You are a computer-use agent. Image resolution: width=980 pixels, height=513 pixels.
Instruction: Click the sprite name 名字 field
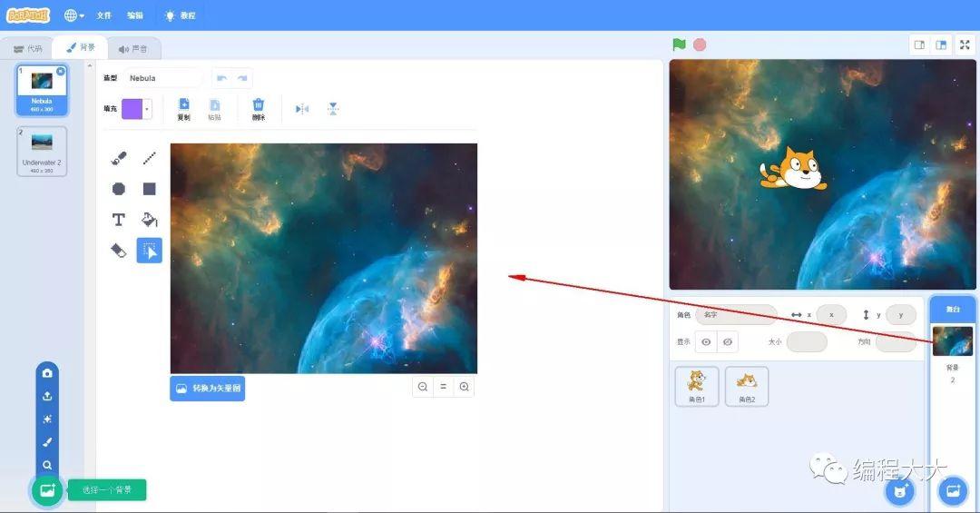(x=736, y=315)
